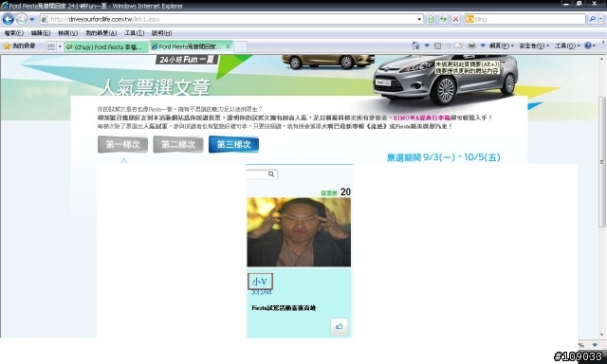The width and height of the screenshot is (607, 364).
Task: Click the author name 小V
Action: click(x=260, y=282)
